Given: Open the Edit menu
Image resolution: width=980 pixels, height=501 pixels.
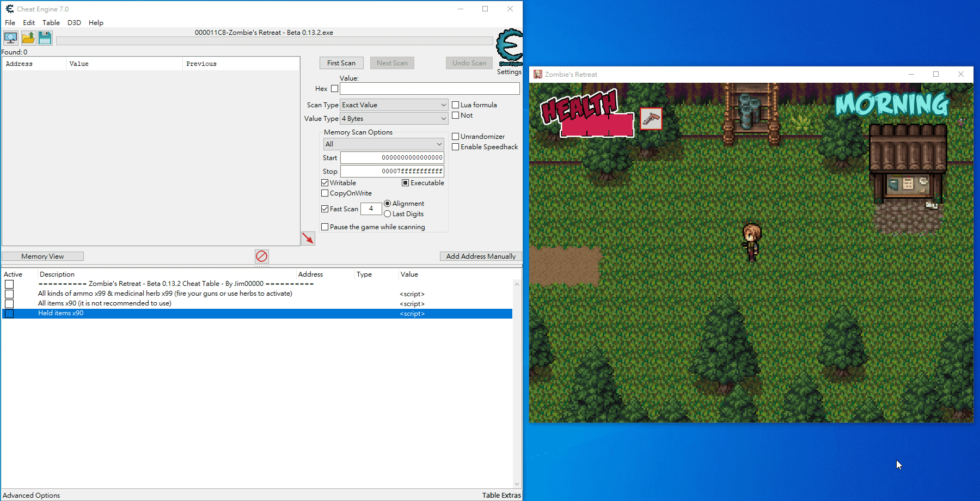Looking at the screenshot, I should (29, 23).
